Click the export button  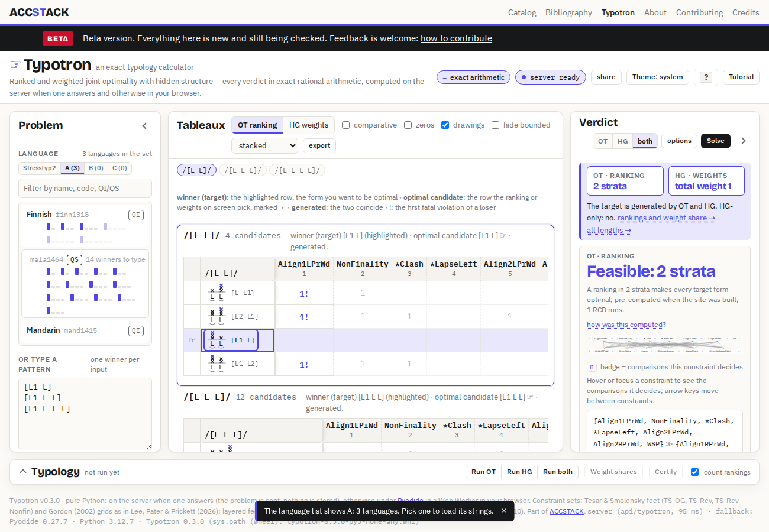click(319, 145)
